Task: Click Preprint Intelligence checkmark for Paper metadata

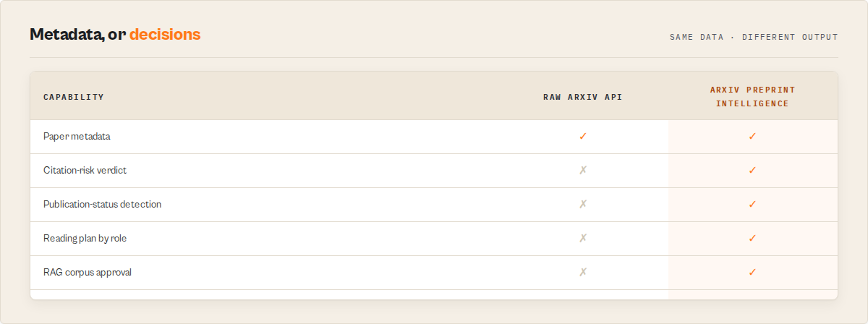Action: (x=752, y=136)
